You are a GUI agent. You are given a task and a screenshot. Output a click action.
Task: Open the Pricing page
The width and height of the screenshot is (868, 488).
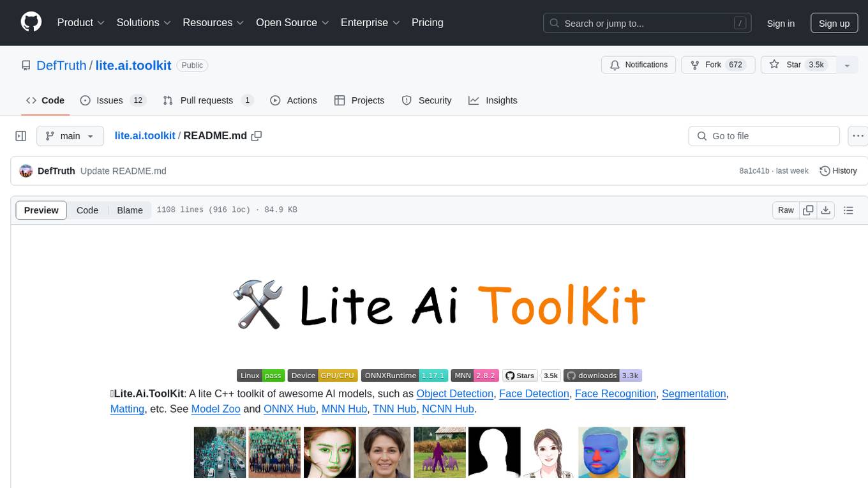tap(428, 22)
